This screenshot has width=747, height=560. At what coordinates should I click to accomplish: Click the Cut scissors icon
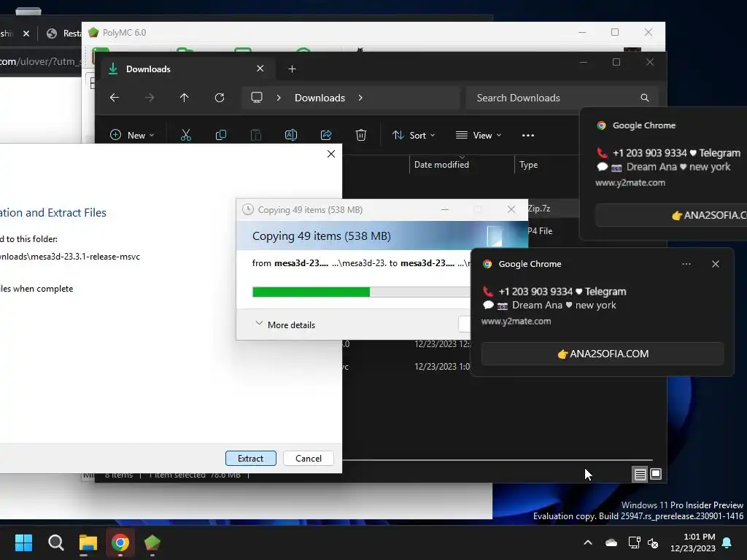(186, 135)
